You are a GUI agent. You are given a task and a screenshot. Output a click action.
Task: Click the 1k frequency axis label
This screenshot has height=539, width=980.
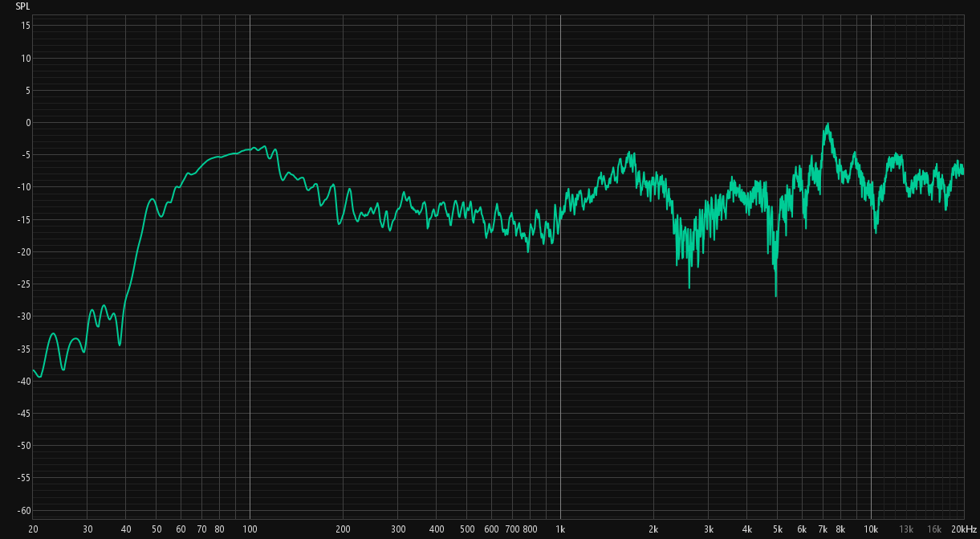click(560, 529)
